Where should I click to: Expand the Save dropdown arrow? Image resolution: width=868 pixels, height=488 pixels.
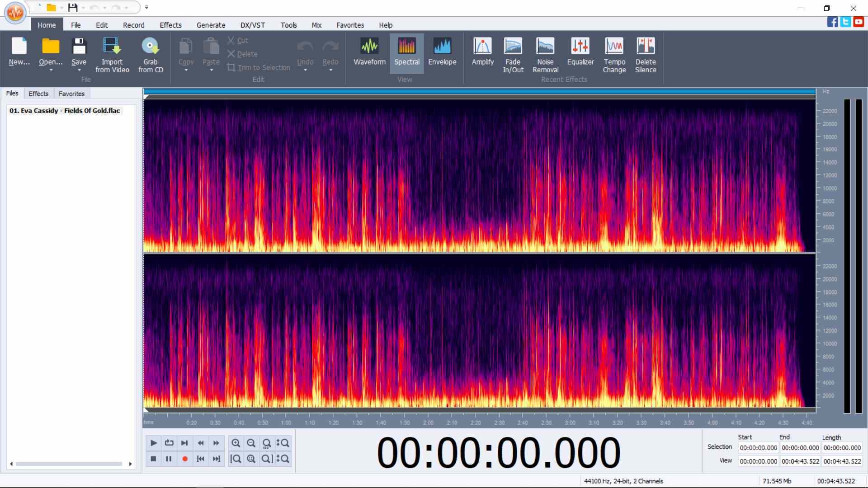79,70
